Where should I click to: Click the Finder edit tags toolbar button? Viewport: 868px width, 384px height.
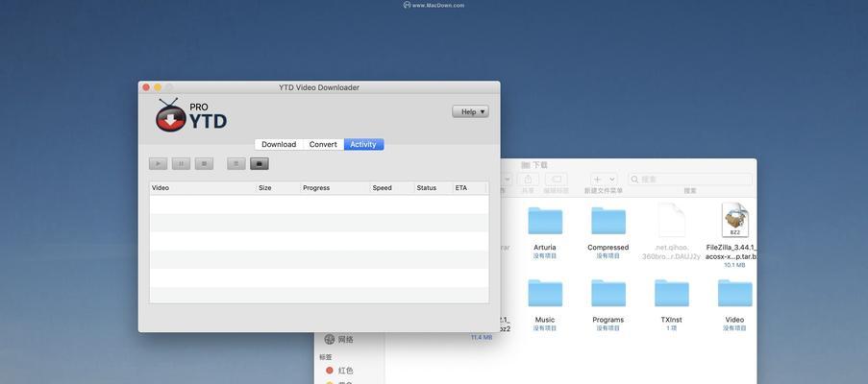tap(556, 179)
